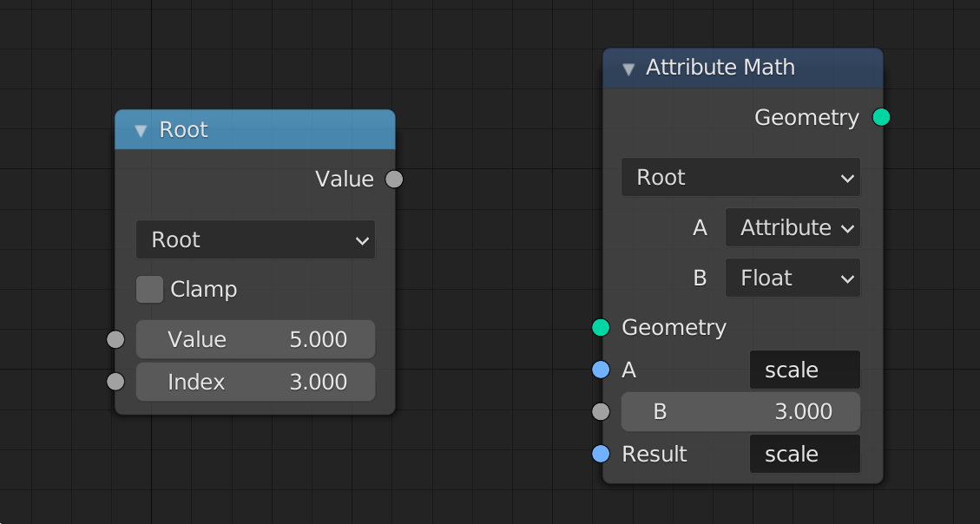Click the Geometry input socket on Attribute Math
This screenshot has width=980, height=524.
tap(601, 327)
